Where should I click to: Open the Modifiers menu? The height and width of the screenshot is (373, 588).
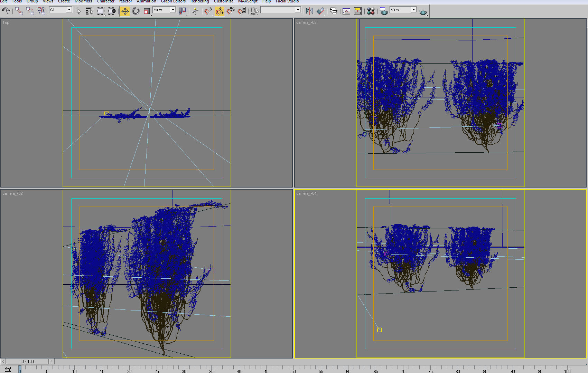83,1
